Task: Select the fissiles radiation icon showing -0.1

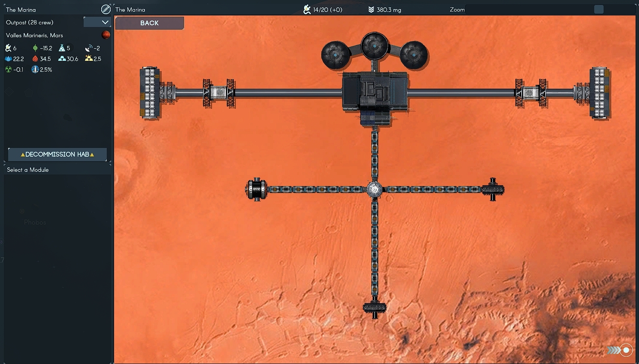Action: pyautogui.click(x=8, y=69)
